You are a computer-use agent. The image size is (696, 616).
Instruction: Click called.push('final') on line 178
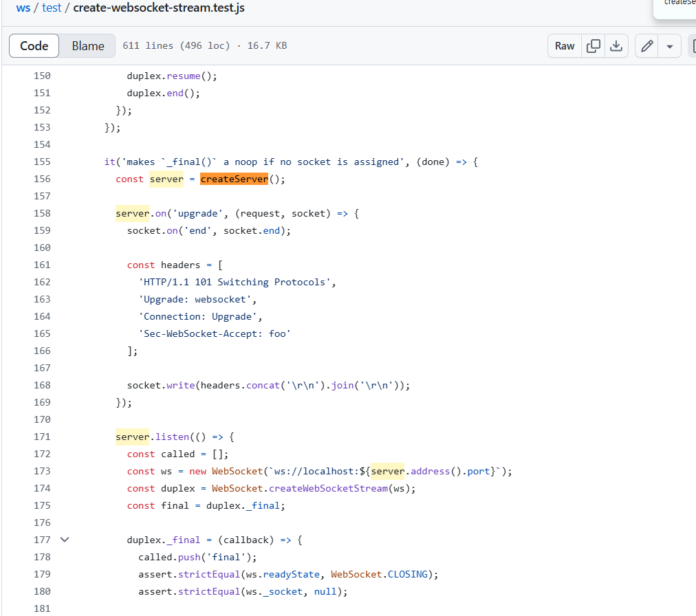coord(197,557)
